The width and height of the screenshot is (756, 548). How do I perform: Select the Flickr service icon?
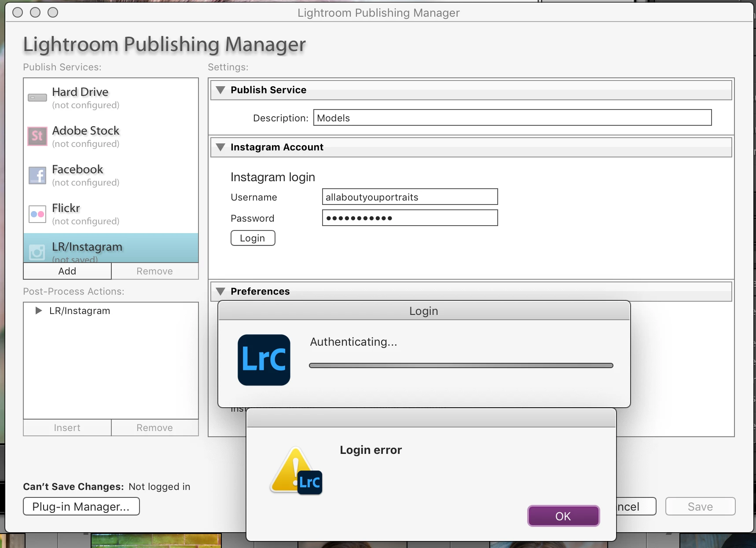tap(37, 214)
